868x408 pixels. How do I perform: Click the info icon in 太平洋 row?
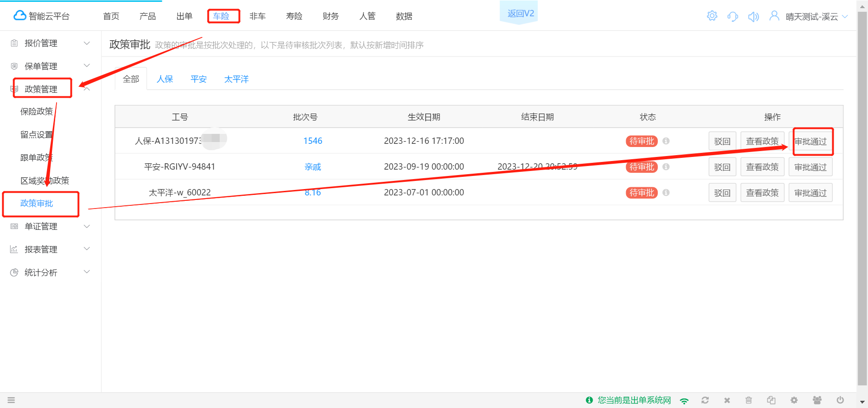666,193
